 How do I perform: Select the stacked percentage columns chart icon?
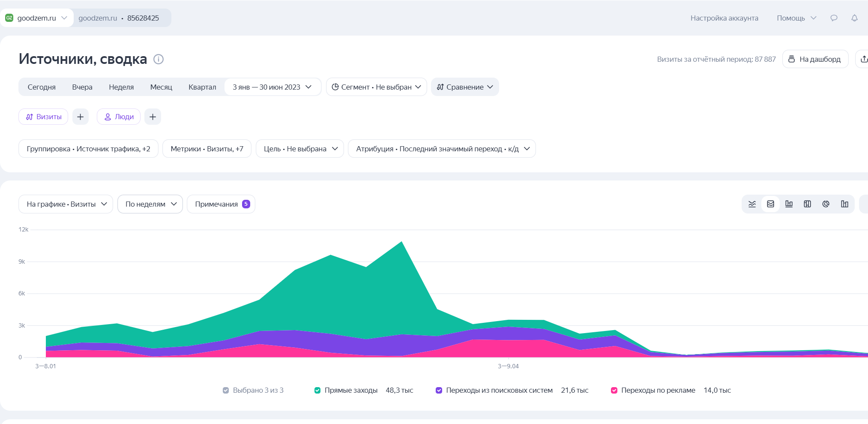coord(807,204)
